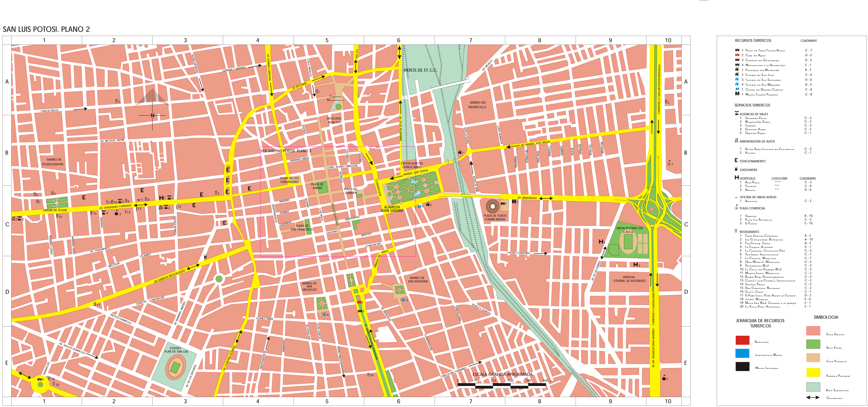Select the H3 hotel marker above Antigua Central de Autobuses

point(636,265)
